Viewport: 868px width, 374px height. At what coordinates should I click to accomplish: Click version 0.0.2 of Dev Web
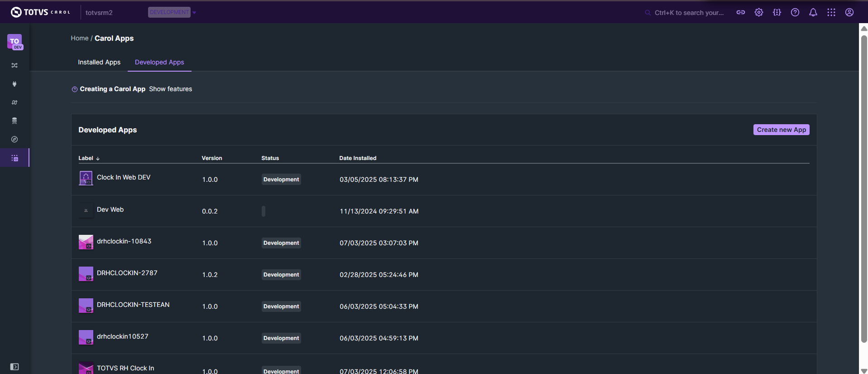click(210, 211)
